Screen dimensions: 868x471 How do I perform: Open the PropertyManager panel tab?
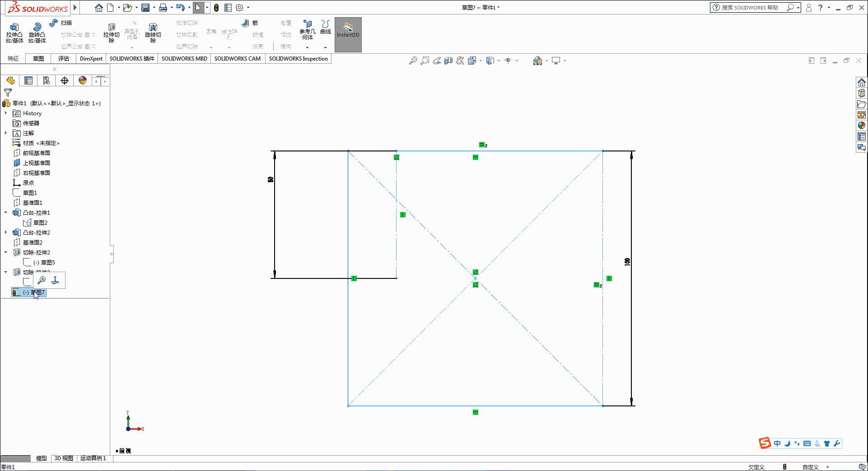(28, 80)
